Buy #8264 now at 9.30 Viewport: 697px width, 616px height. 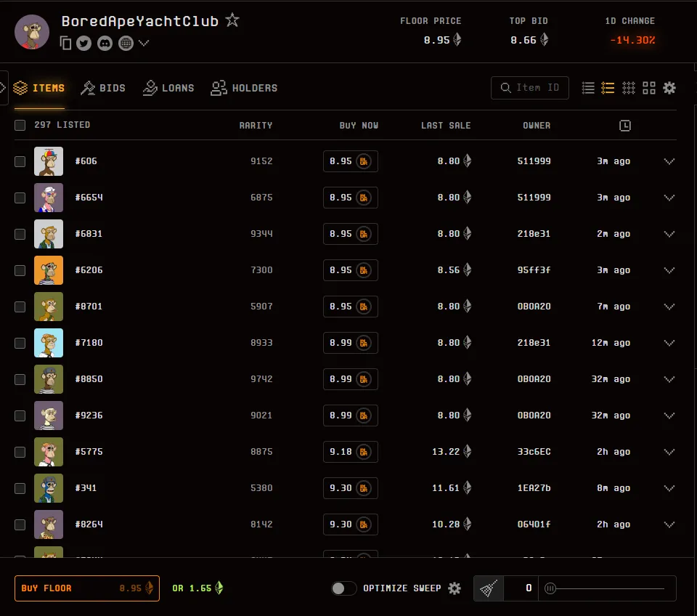click(350, 524)
